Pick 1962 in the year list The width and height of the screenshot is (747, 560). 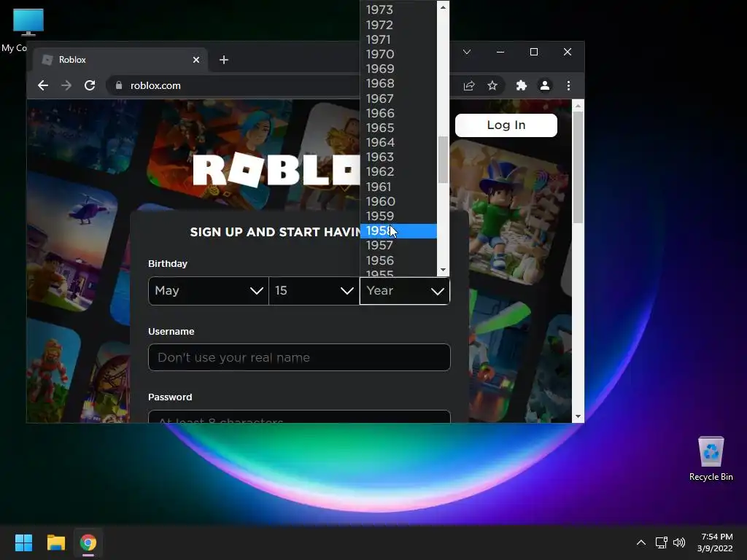point(398,172)
